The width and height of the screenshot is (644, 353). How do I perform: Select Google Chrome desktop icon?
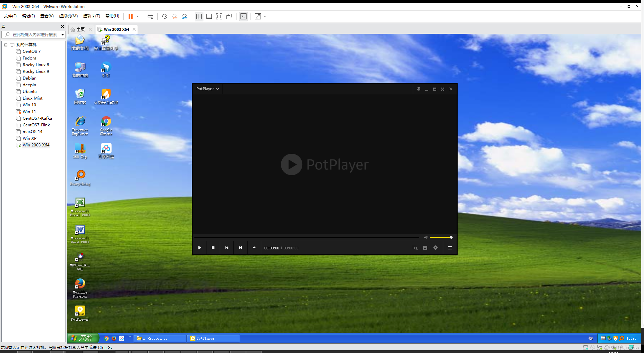click(x=106, y=126)
